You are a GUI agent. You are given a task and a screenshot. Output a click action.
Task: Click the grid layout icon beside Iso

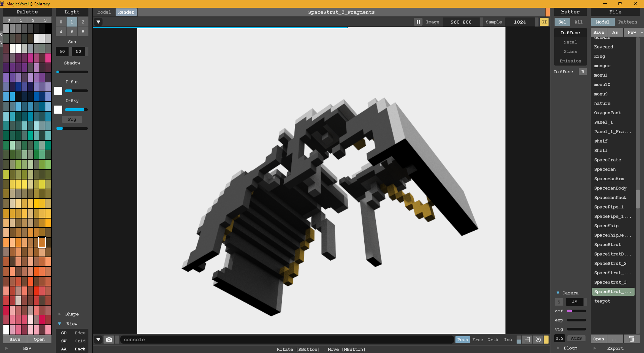pos(527,340)
